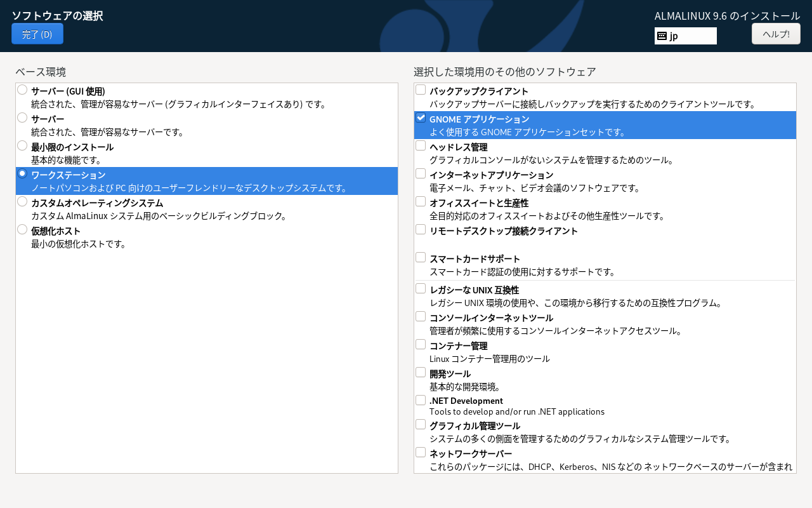Tick the コンソールインターネットツール checkbox

point(421,316)
